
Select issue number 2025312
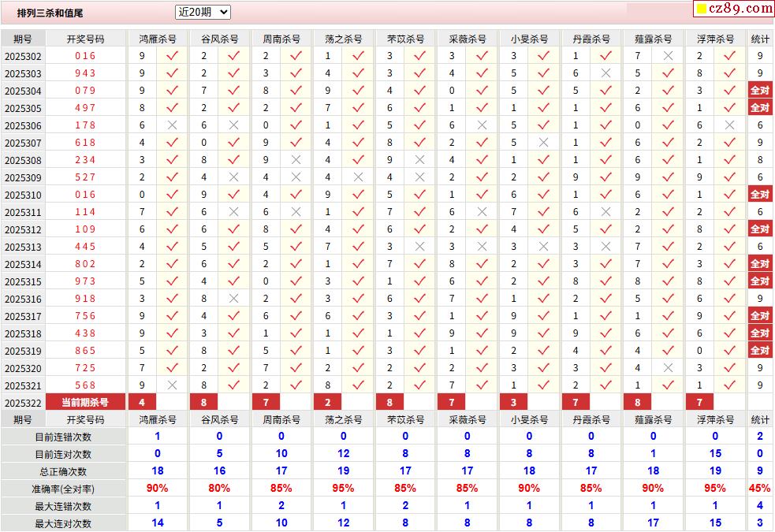(x=23, y=229)
